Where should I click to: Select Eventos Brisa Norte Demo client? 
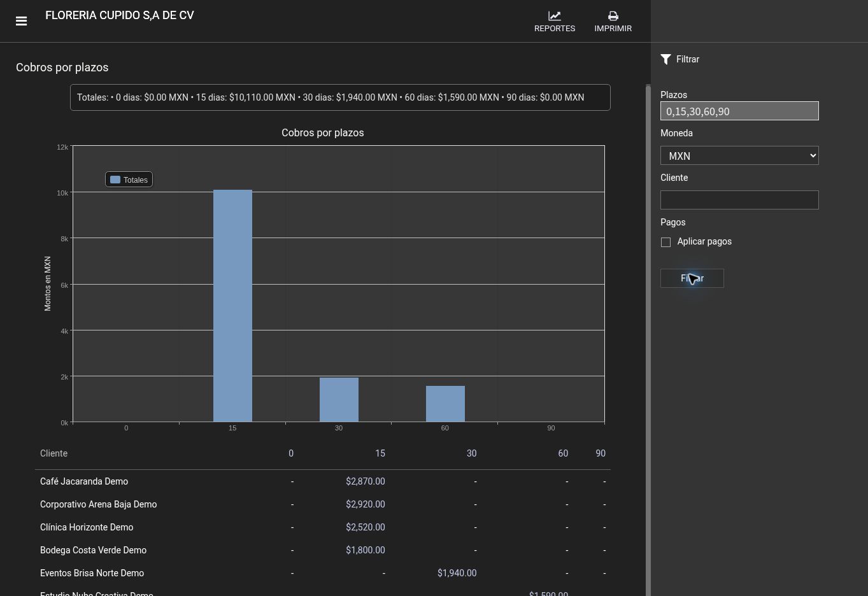[92, 573]
